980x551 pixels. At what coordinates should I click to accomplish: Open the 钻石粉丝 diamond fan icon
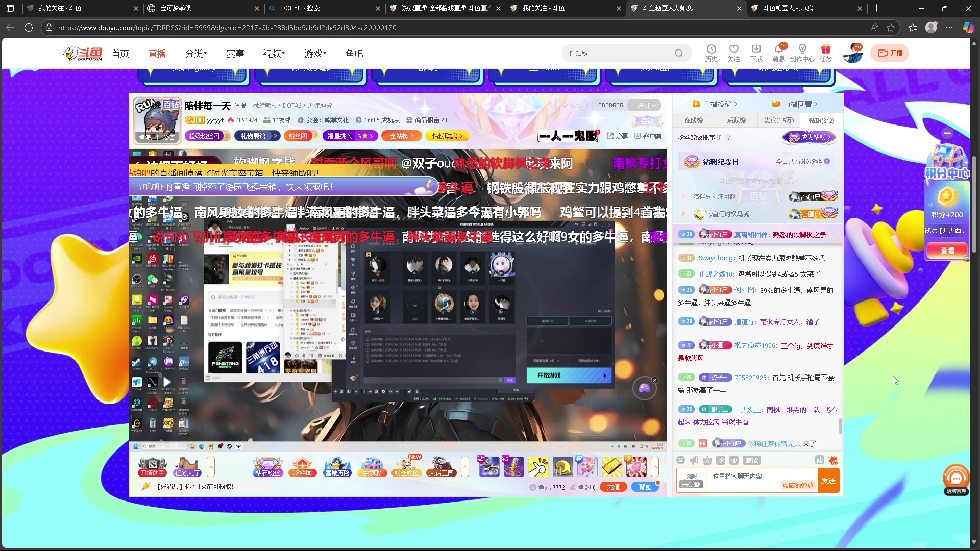(x=267, y=466)
